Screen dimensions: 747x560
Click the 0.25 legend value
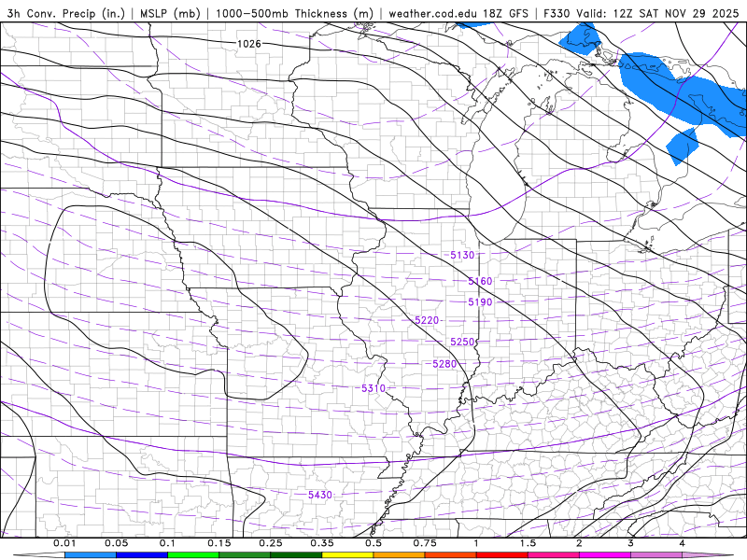(x=271, y=543)
